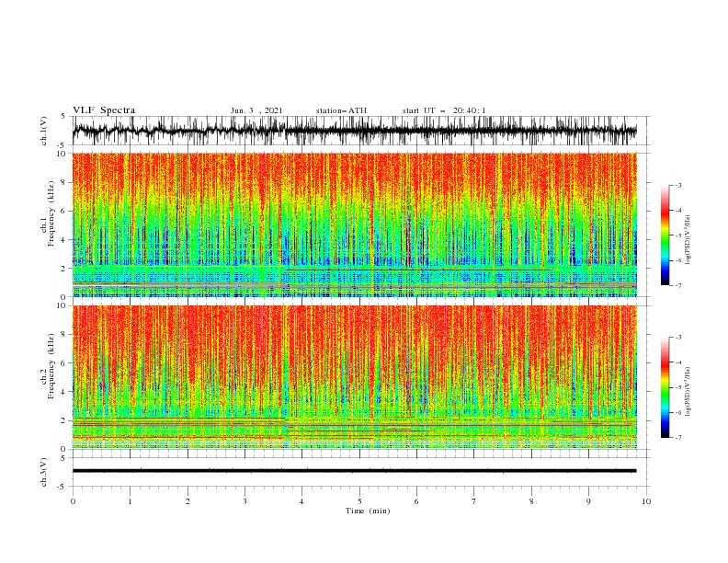
Task: Click the ch.2 frequency axis "8" tick label
Action: (63, 335)
